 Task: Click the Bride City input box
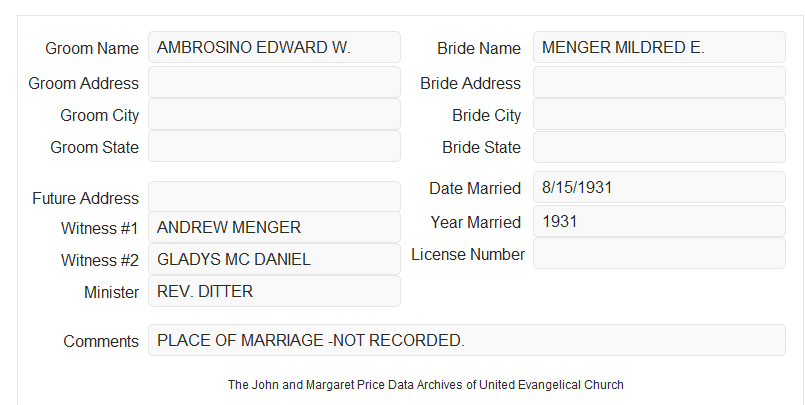coord(659,114)
